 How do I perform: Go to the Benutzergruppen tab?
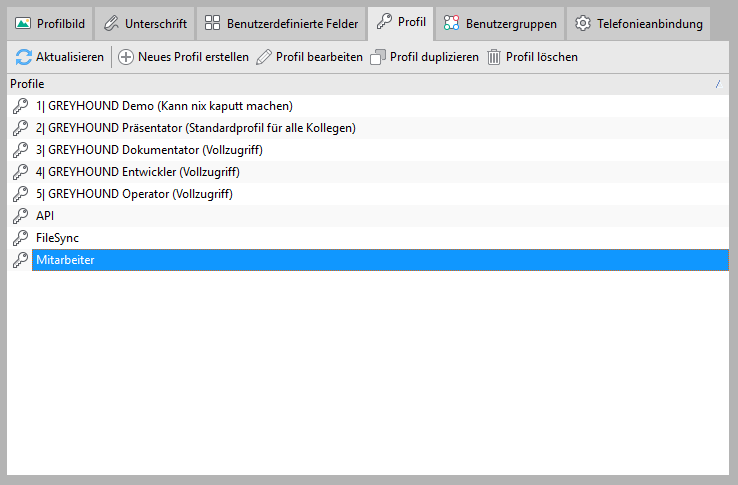[x=500, y=24]
